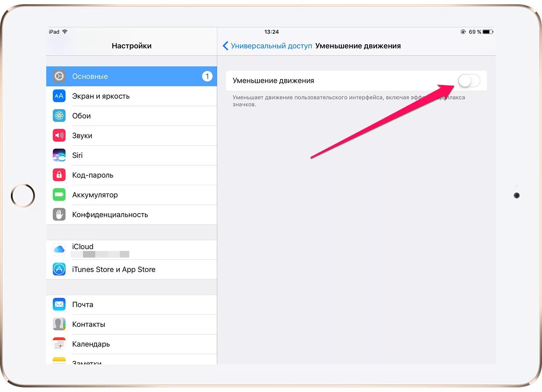The image size is (542, 392).
Task: Tap the notification badge on Основные
Action: coord(207,76)
